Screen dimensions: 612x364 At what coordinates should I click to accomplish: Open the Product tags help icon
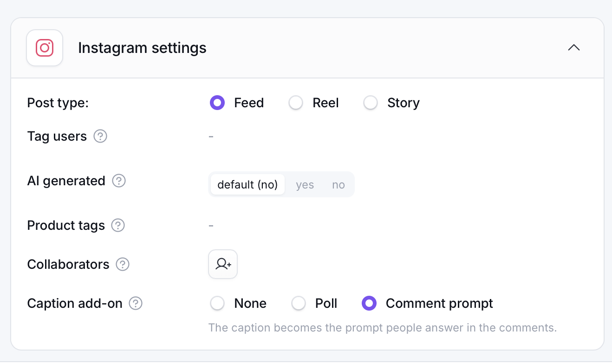pyautogui.click(x=118, y=226)
